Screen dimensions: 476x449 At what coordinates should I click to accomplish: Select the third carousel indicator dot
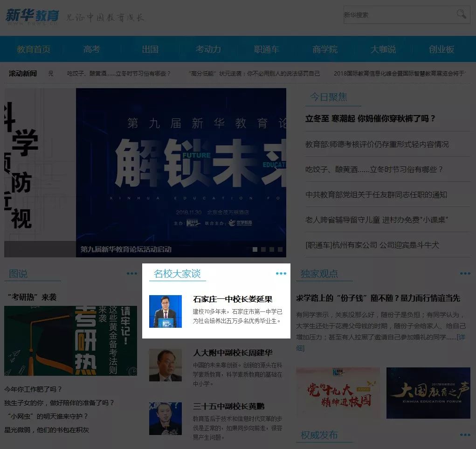point(272,249)
